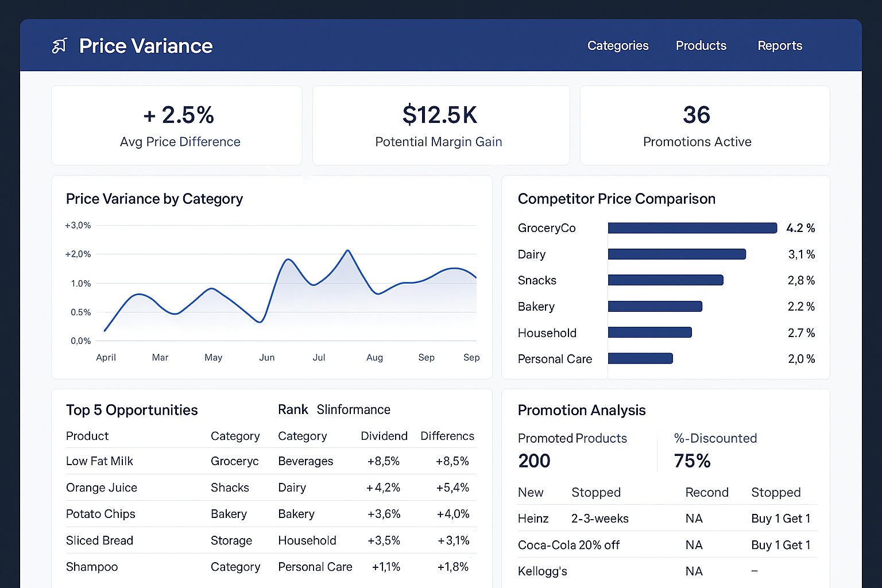Image resolution: width=882 pixels, height=588 pixels.
Task: Go to the Products page
Action: coord(701,46)
